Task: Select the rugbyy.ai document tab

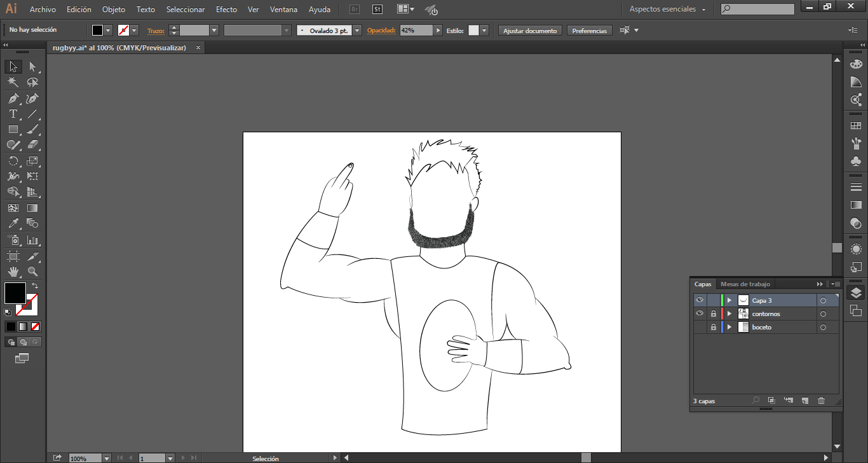Action: point(119,48)
